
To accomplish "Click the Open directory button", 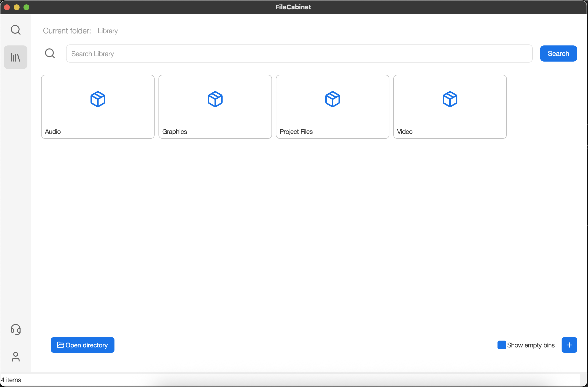I will (82, 345).
